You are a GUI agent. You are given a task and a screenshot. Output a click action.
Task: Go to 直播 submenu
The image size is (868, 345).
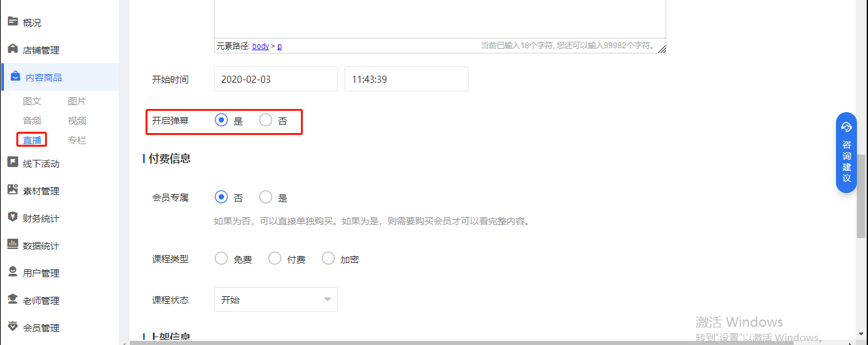coord(32,140)
